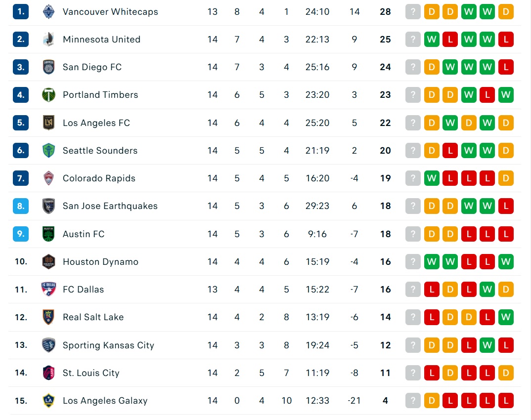The height and width of the screenshot is (420, 531).
Task: Click the light-blue rank 8 position badge
Action: pyautogui.click(x=21, y=206)
